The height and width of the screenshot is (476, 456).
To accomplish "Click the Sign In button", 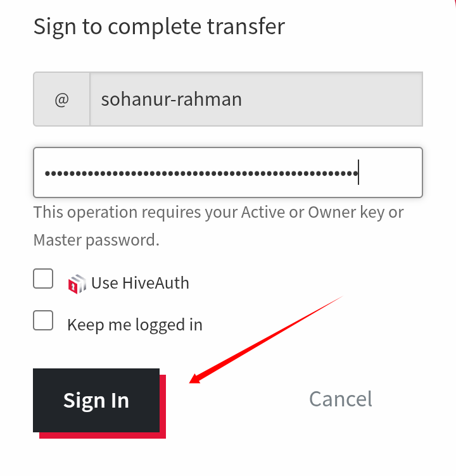I will coord(96,400).
